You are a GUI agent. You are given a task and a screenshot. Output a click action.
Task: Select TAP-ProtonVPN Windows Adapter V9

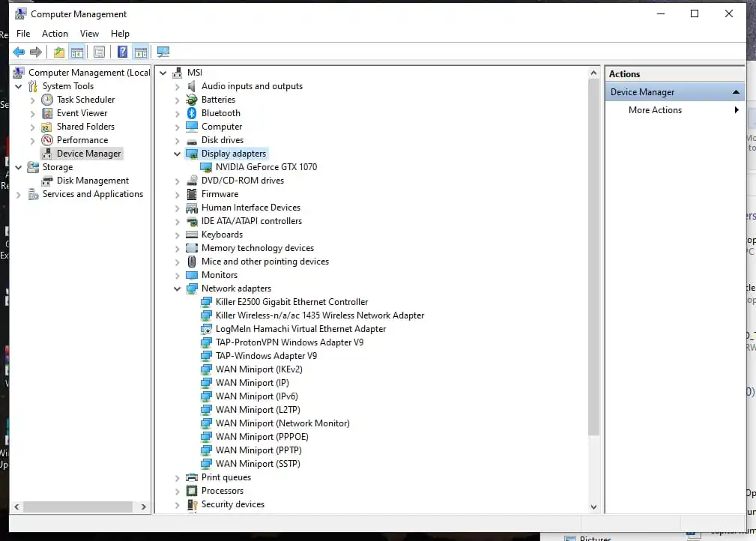click(289, 342)
